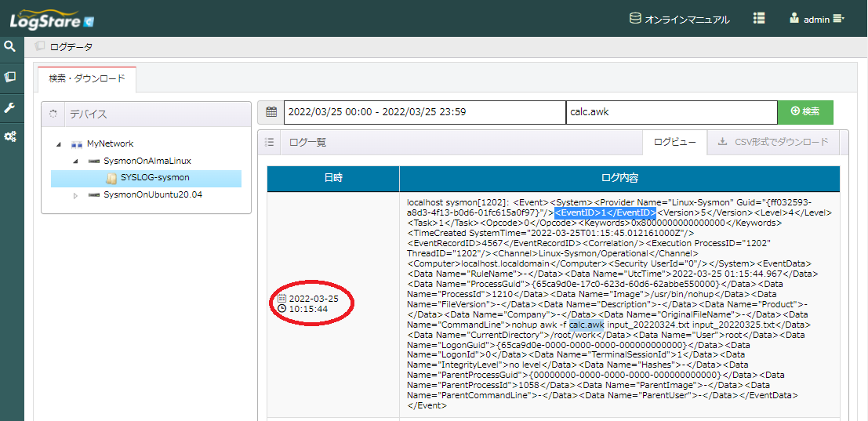Click the ログ内容 column header
This screenshot has width=868, height=421.
tap(620, 178)
